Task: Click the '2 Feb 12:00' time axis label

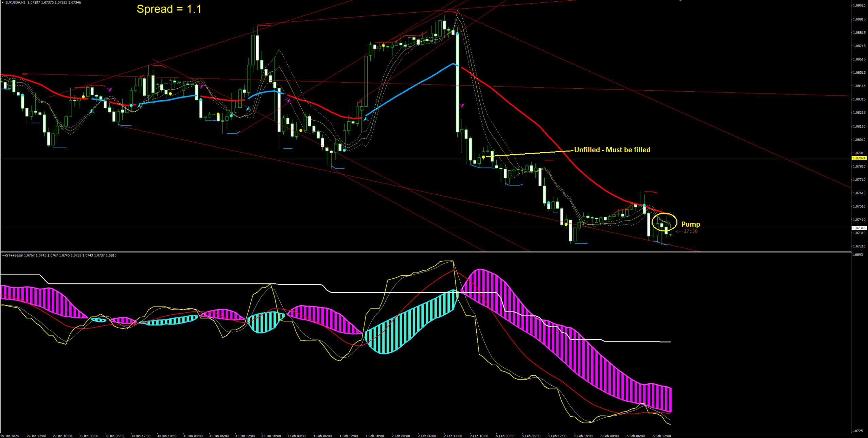Action: click(453, 436)
